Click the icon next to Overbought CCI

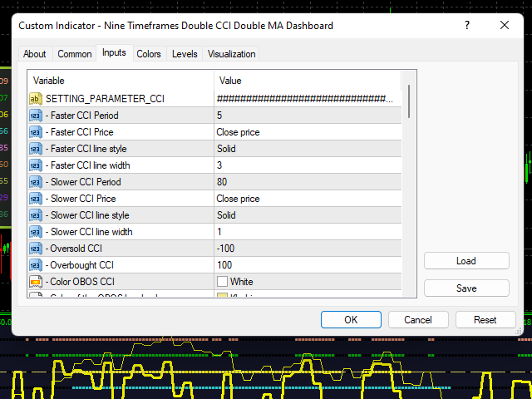point(36,265)
